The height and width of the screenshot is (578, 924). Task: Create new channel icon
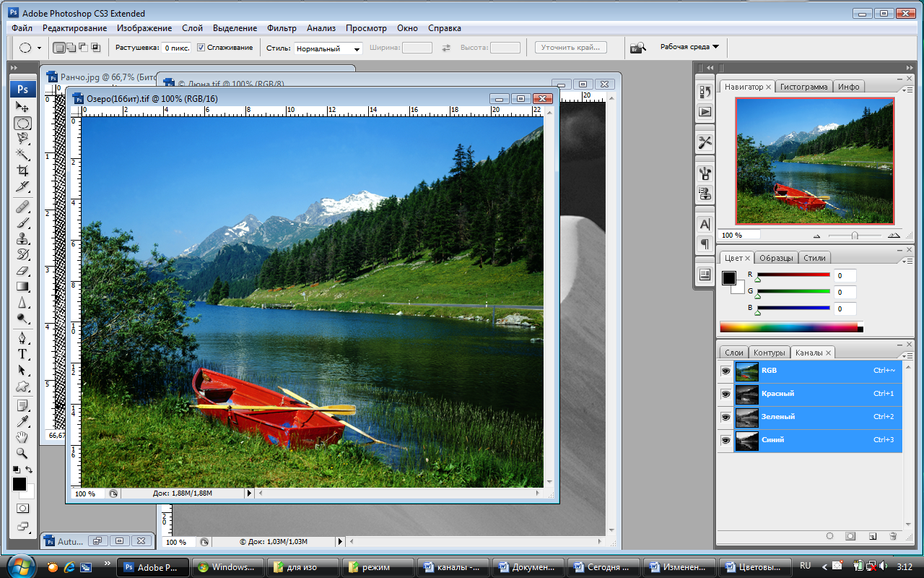point(872,536)
